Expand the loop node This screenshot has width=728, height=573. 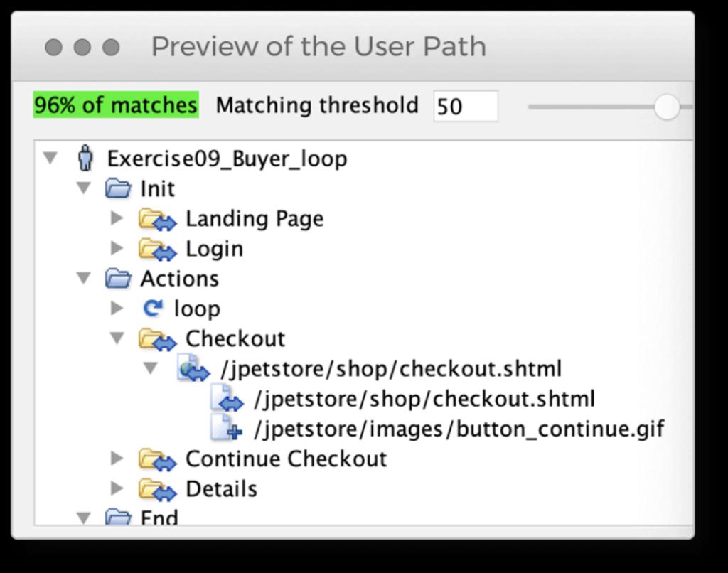pyautogui.click(x=118, y=308)
